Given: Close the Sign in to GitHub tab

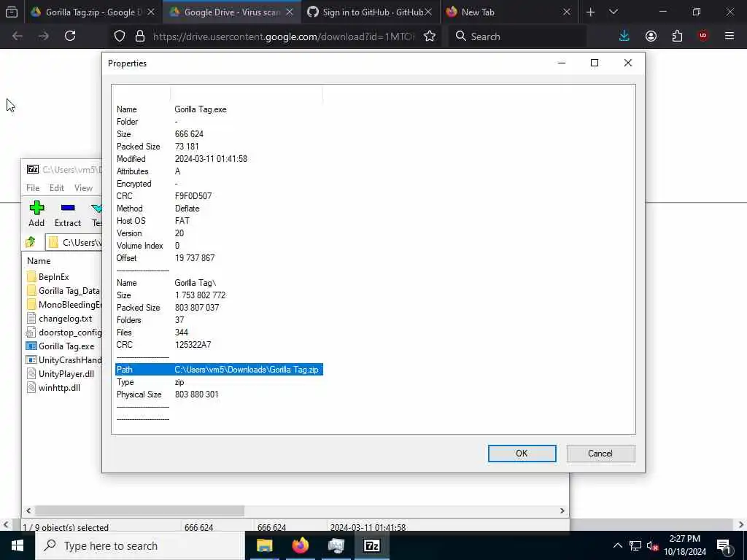Looking at the screenshot, I should point(428,12).
